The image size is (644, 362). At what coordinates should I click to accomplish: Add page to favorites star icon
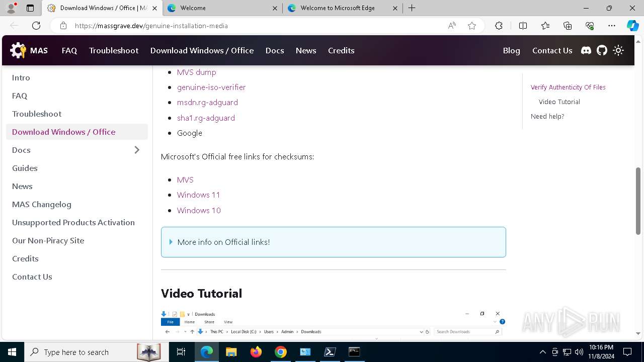pyautogui.click(x=472, y=26)
